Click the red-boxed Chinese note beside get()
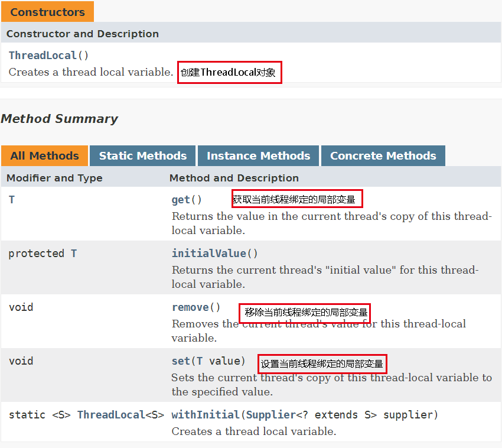This screenshot has height=448, width=502. pos(296,199)
